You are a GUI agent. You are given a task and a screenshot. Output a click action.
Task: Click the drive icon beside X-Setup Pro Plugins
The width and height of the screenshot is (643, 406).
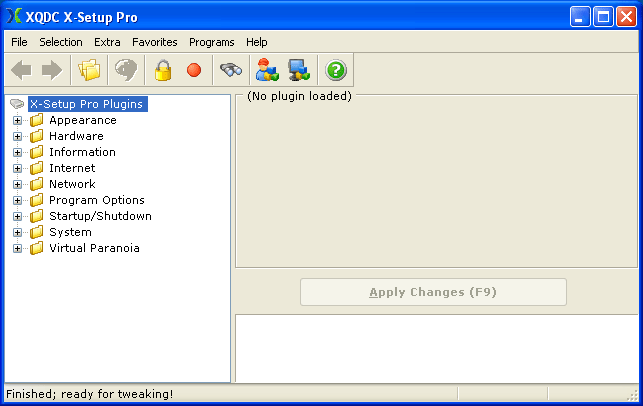(17, 104)
